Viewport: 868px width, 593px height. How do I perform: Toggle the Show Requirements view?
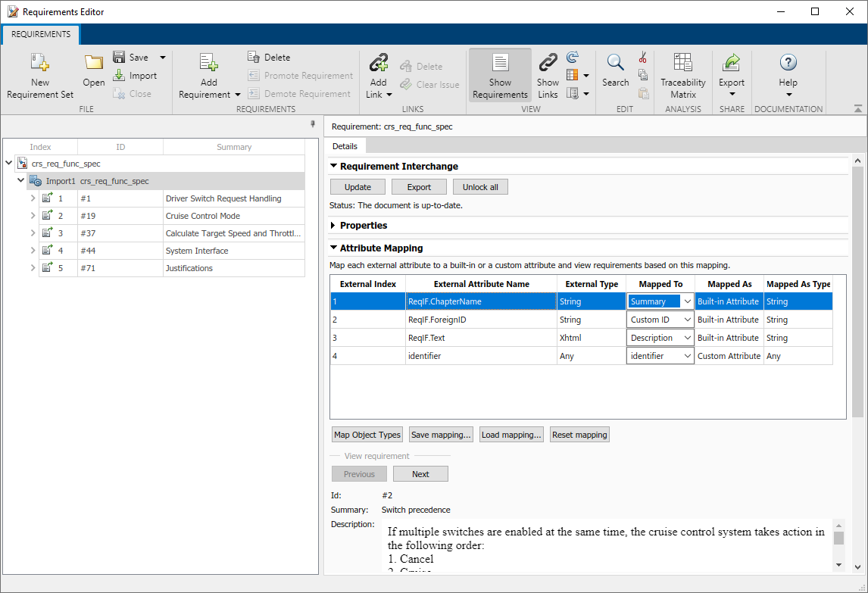[x=499, y=74]
